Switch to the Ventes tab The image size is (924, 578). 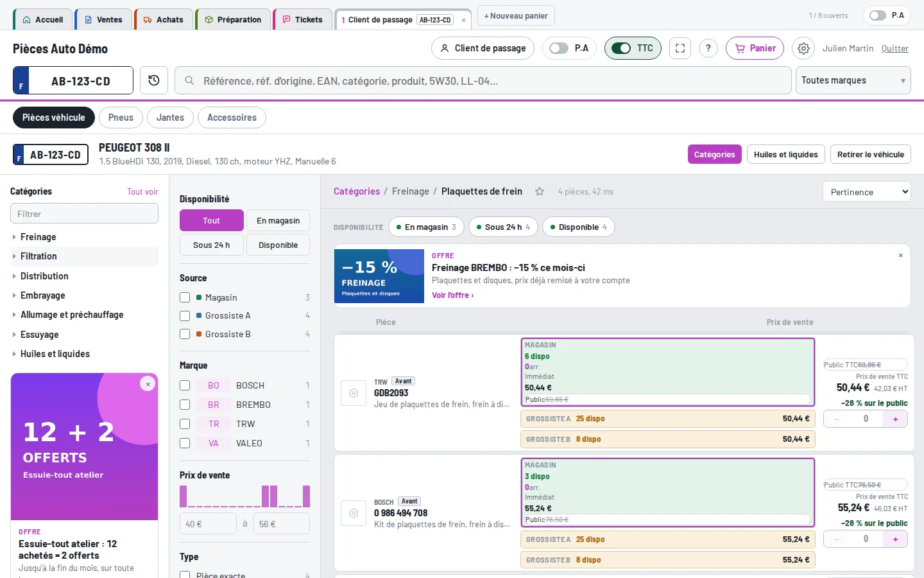[103, 19]
